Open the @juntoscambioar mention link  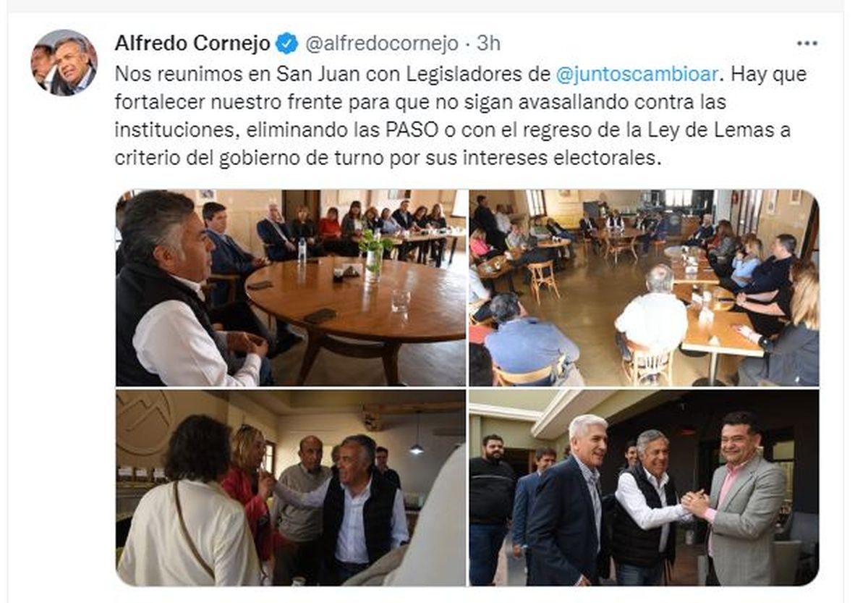pyautogui.click(x=637, y=74)
